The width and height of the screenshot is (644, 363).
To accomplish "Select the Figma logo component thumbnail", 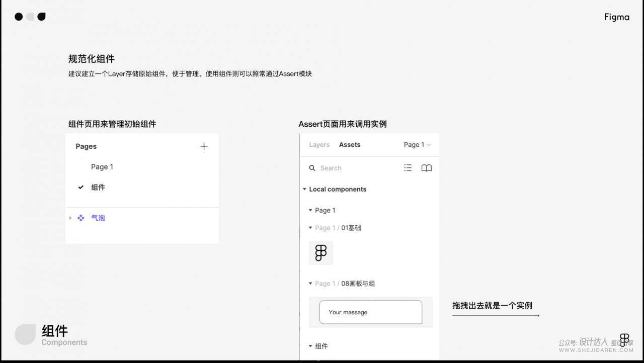I will [321, 252].
